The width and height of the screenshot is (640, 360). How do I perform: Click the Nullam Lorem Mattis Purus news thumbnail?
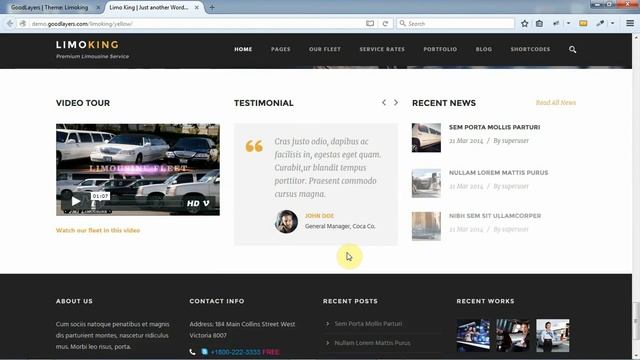tap(426, 183)
